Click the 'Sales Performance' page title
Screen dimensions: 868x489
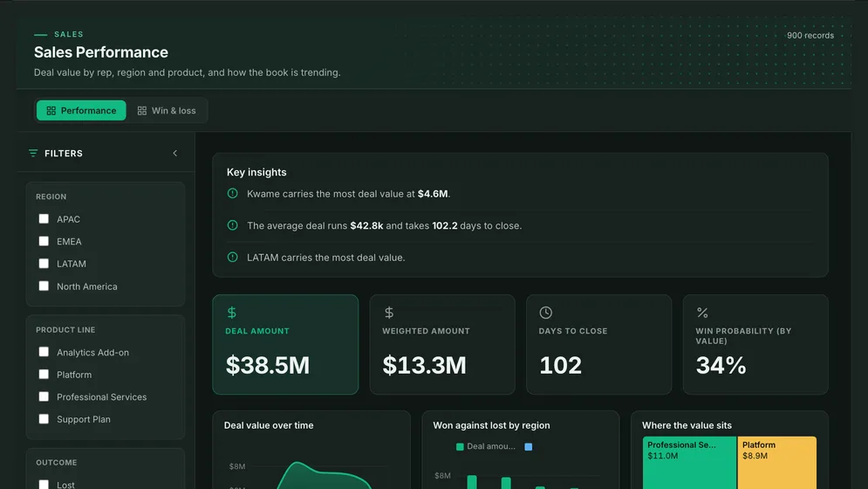pyautogui.click(x=100, y=52)
